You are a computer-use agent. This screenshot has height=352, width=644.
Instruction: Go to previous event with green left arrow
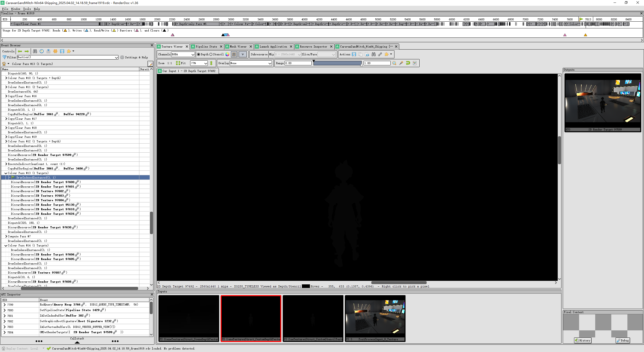pyautogui.click(x=20, y=51)
